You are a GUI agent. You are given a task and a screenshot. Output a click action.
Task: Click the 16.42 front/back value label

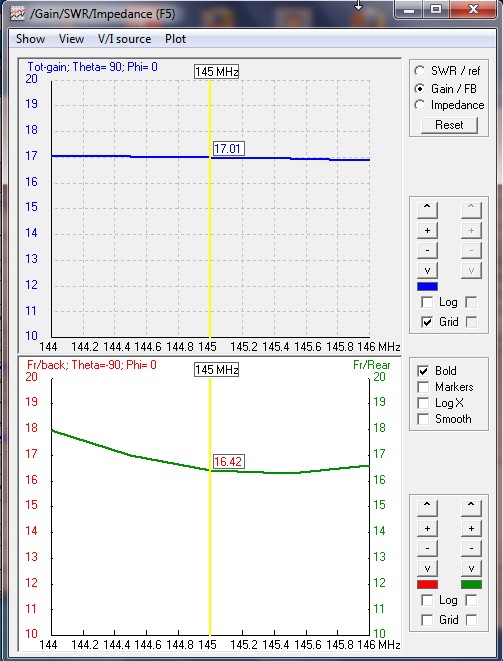228,462
